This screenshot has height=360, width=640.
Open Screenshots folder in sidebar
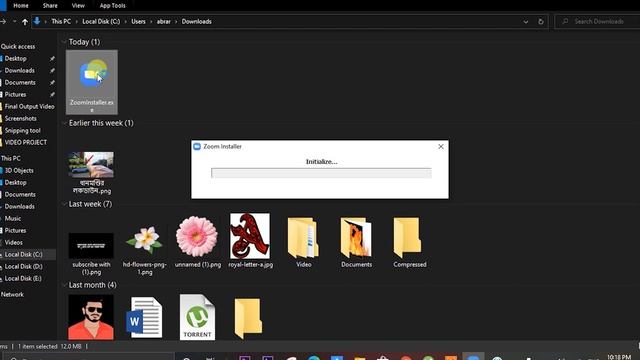pos(20,118)
